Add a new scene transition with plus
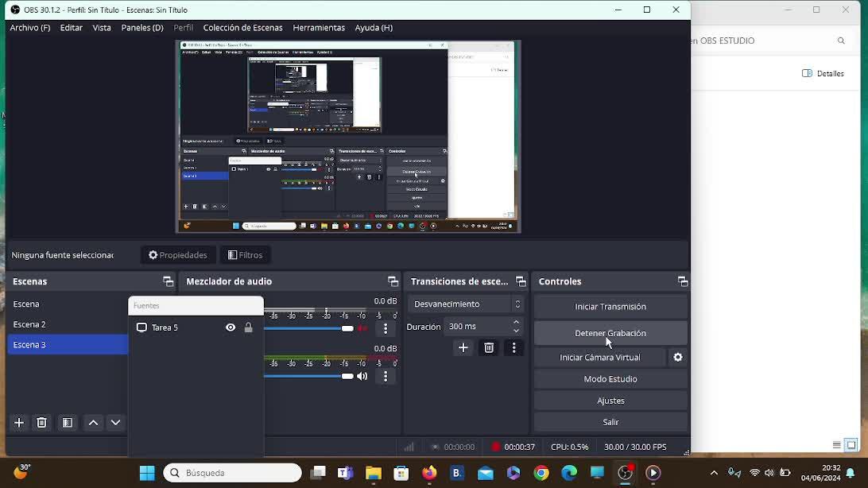The image size is (868, 488). click(463, 348)
